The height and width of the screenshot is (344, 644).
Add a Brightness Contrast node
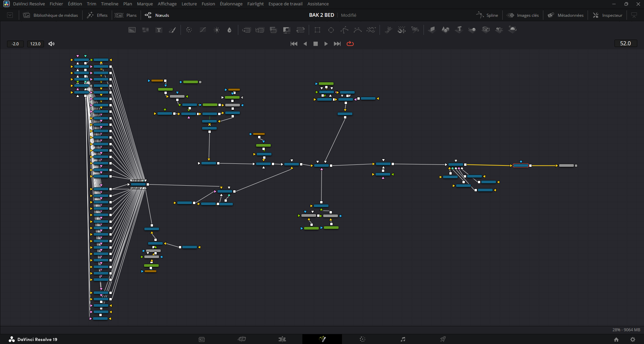point(216,30)
